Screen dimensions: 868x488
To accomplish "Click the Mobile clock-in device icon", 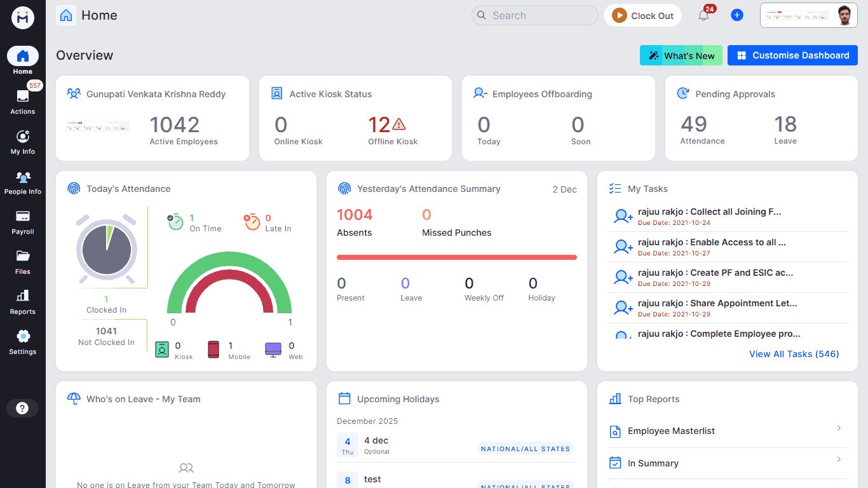I will click(214, 349).
